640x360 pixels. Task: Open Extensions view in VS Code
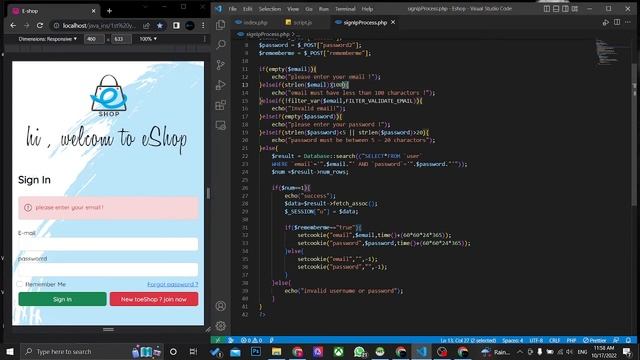(x=221, y=105)
